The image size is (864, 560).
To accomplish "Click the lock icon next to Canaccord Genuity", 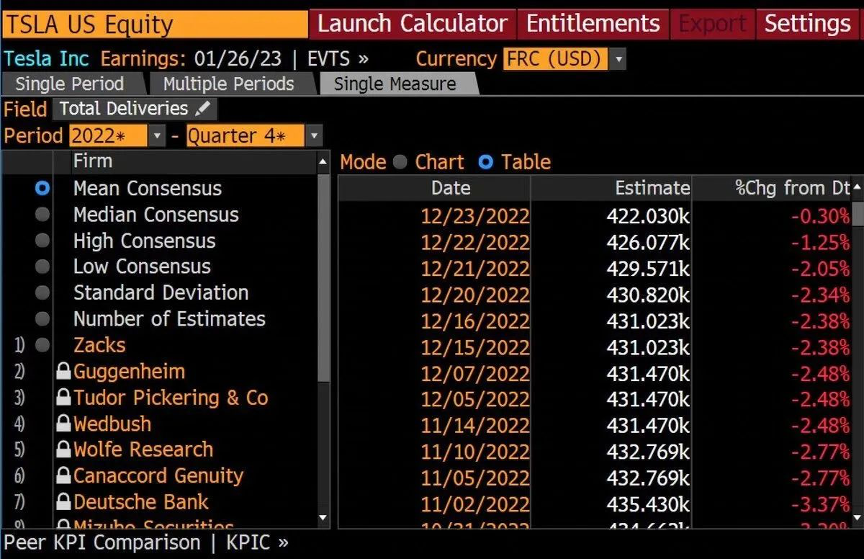I will pyautogui.click(x=64, y=476).
